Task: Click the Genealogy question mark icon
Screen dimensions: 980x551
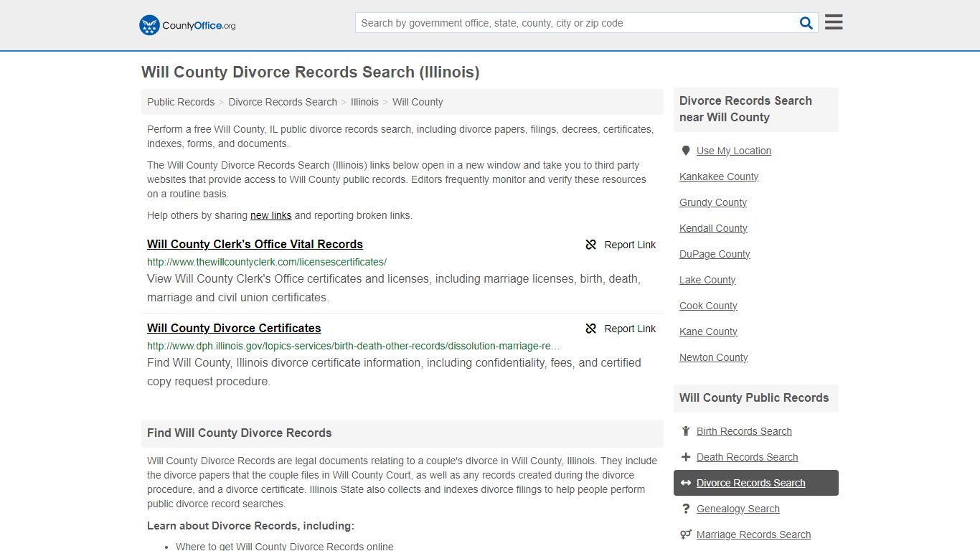Action: click(686, 509)
